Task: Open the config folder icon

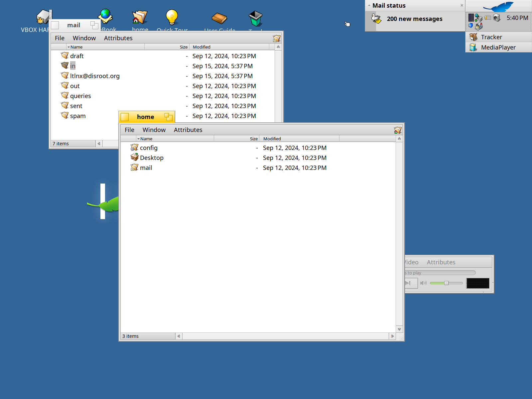Action: pyautogui.click(x=134, y=147)
